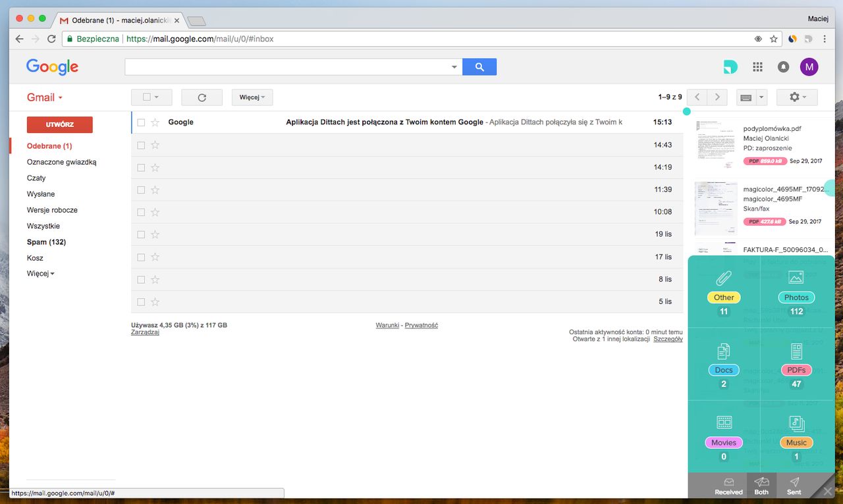Screen dimensions: 843x504
Task: Show Sent attachments tab
Action: pyautogui.click(x=794, y=486)
